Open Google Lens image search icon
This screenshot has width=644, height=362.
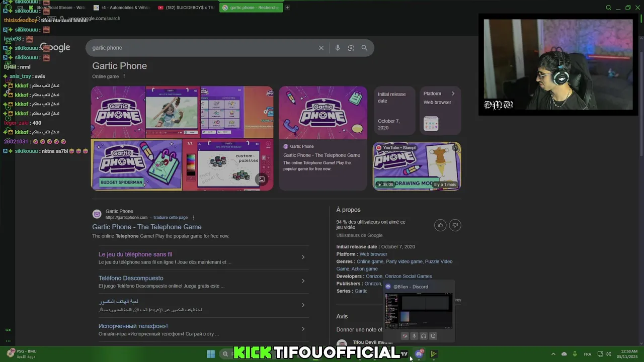[351, 48]
